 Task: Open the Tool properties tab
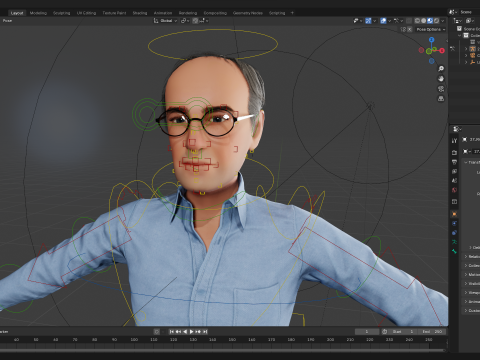(454, 141)
